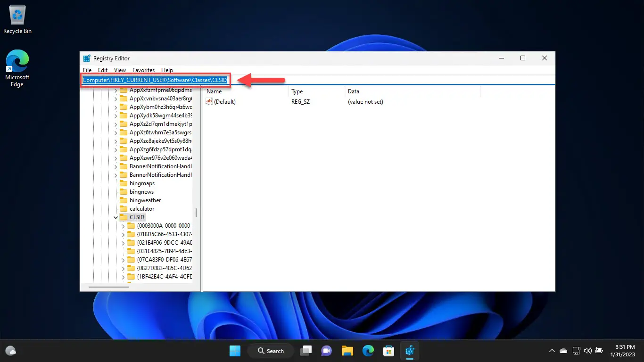Sort values by Data column header
The width and height of the screenshot is (644, 362).
413,91
